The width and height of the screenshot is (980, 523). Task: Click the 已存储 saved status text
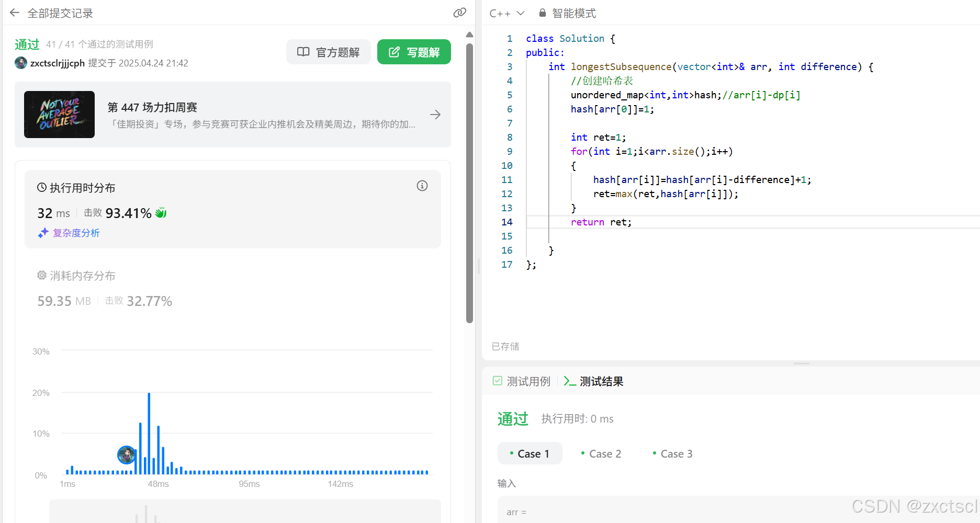(x=505, y=346)
